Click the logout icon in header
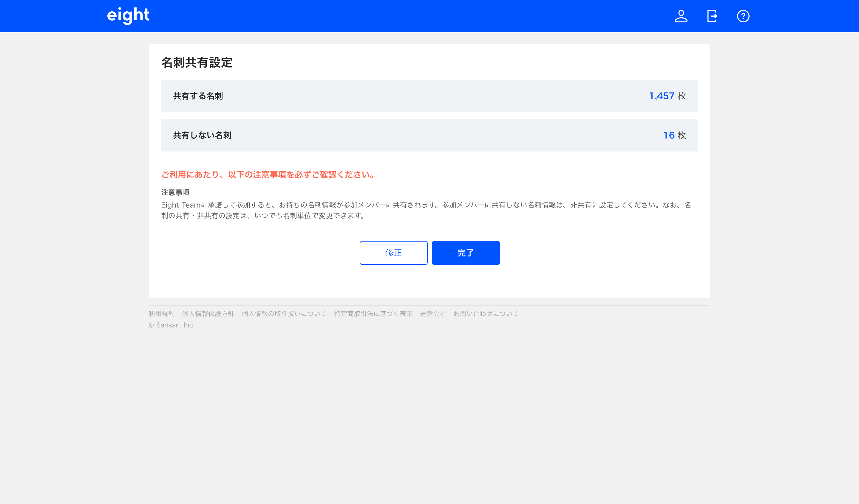 click(x=712, y=16)
